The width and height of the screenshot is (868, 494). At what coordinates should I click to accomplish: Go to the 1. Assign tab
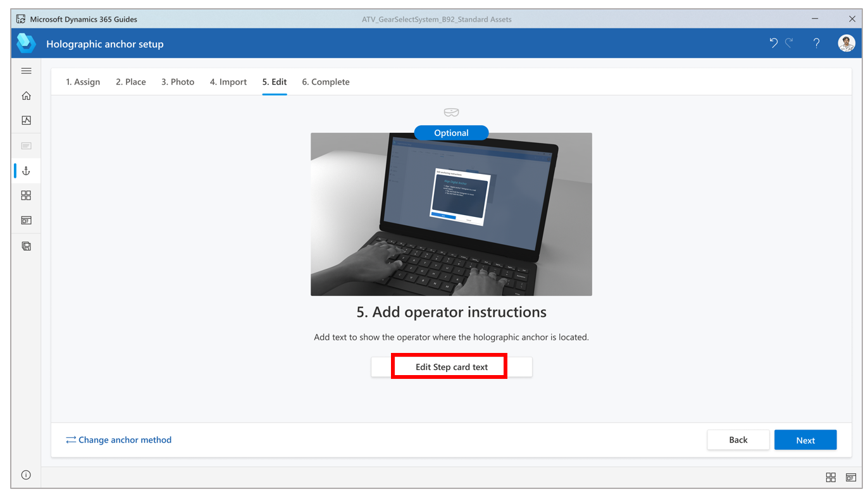(83, 82)
